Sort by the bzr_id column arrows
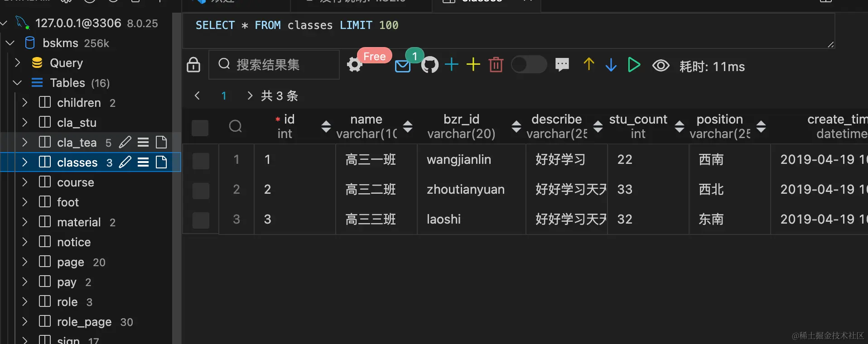This screenshot has width=868, height=344. click(516, 126)
